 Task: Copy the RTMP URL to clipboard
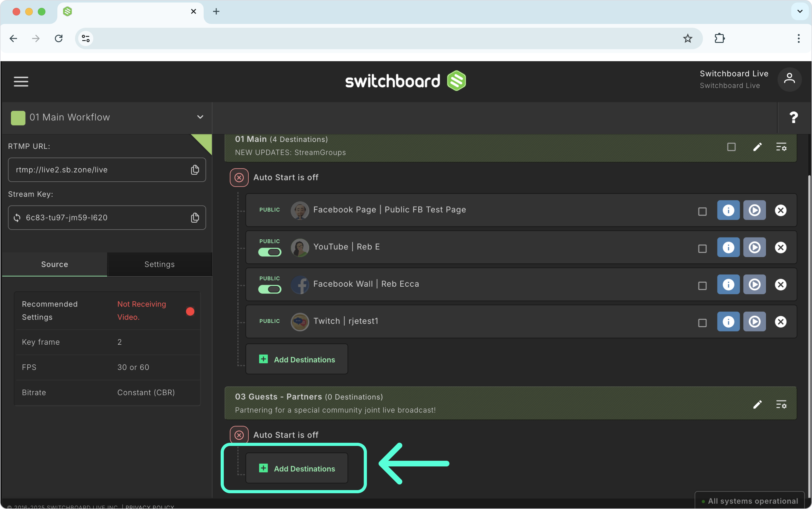point(195,170)
